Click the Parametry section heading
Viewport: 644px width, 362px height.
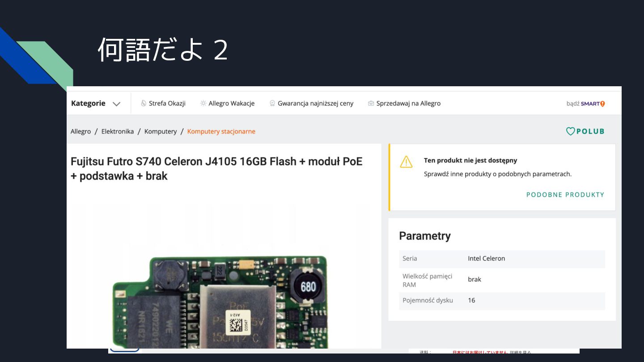(425, 236)
